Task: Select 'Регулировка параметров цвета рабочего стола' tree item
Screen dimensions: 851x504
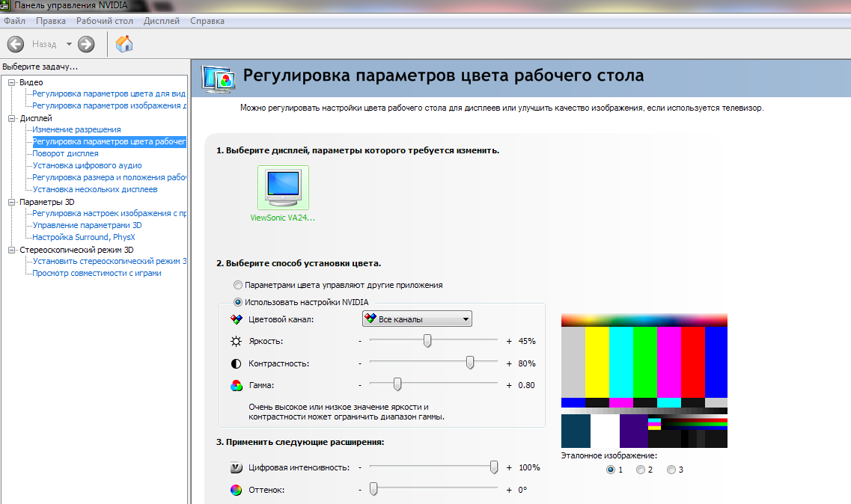Action: coord(109,141)
